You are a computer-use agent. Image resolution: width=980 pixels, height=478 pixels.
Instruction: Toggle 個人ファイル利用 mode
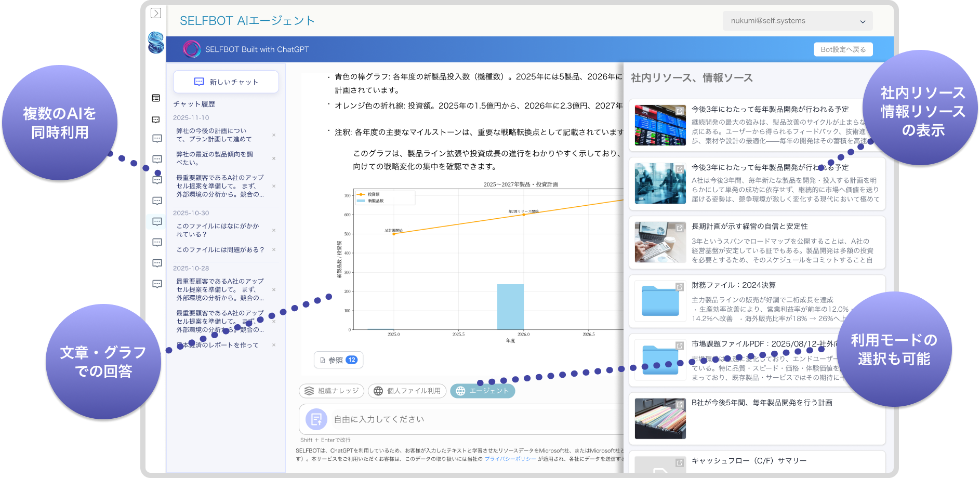[x=407, y=391]
